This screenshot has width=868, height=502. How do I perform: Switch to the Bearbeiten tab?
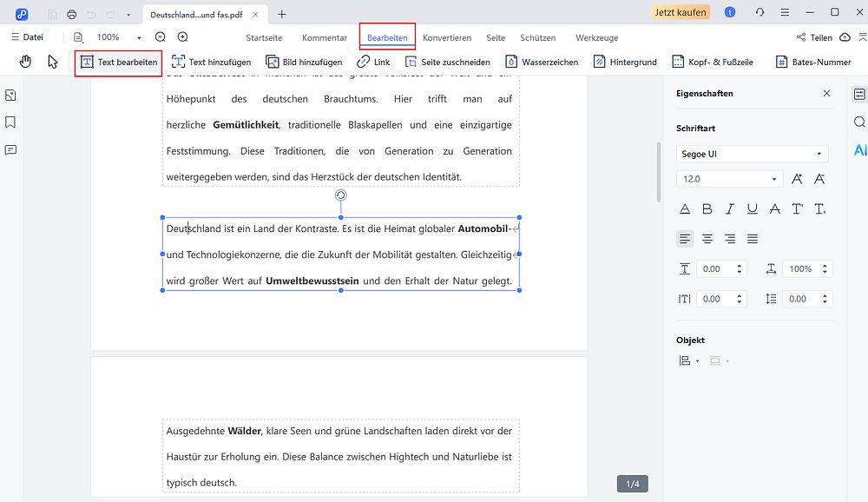[387, 37]
